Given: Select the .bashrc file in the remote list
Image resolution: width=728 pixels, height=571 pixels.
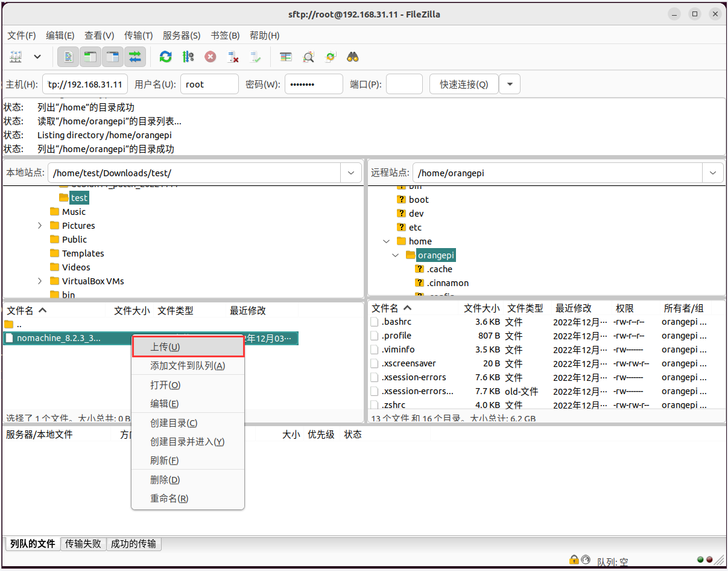Looking at the screenshot, I should pos(396,322).
